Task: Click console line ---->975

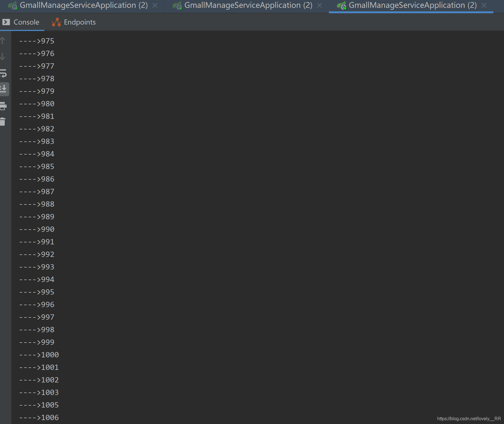Action: [x=37, y=41]
